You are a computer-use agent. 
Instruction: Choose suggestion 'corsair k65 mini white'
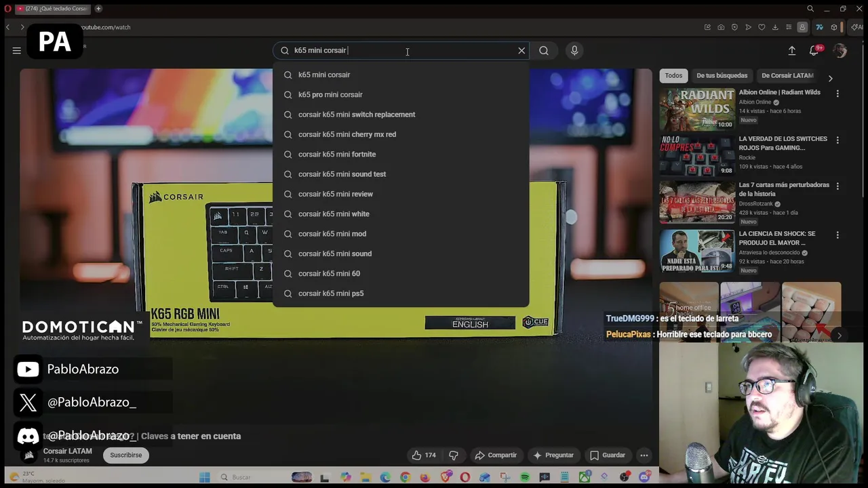[401, 213]
